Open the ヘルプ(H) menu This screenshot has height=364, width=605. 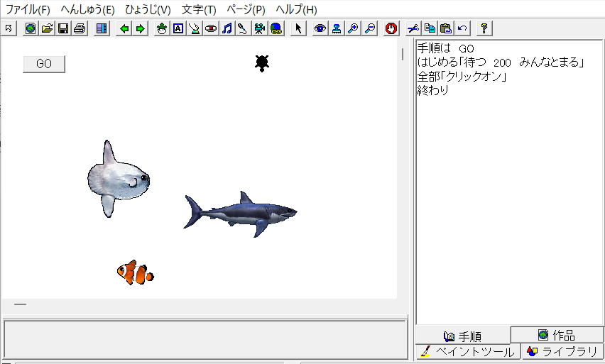click(296, 9)
